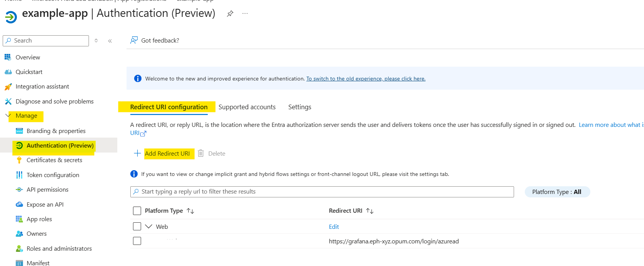The width and height of the screenshot is (644, 266).
Task: Focus the reply url filter input
Action: (322, 192)
